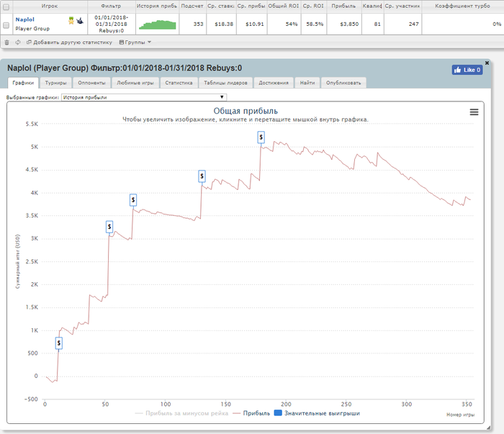Switch to the Графики tab
This screenshot has height=434, width=504.
click(23, 83)
